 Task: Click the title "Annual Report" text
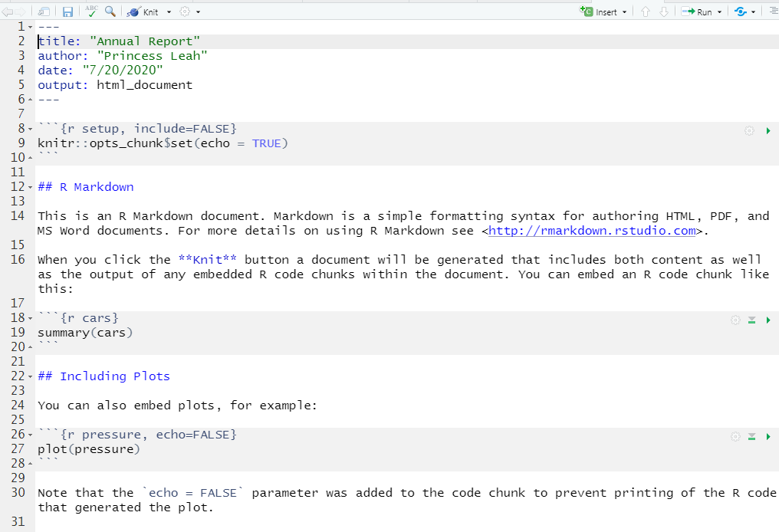click(x=145, y=41)
